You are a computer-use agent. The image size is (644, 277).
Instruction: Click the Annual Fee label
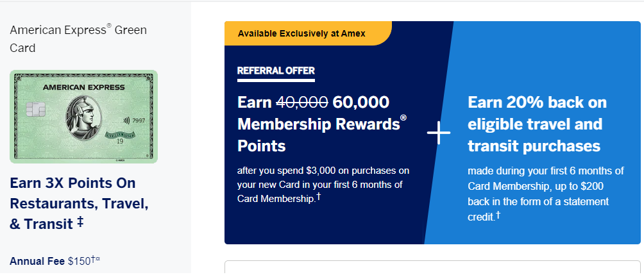pyautogui.click(x=37, y=261)
